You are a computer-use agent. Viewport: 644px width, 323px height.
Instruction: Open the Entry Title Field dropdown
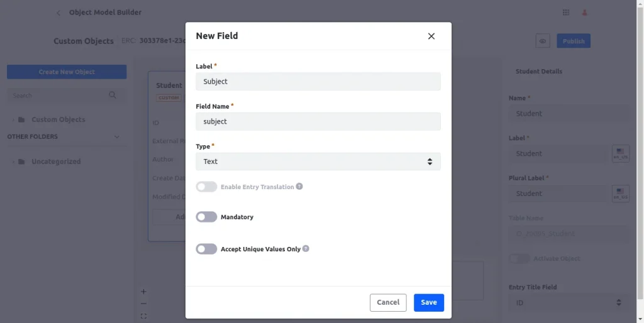(569, 303)
